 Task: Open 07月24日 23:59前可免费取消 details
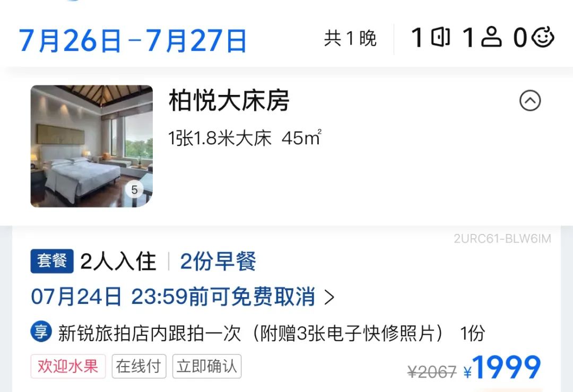pyautogui.click(x=173, y=297)
